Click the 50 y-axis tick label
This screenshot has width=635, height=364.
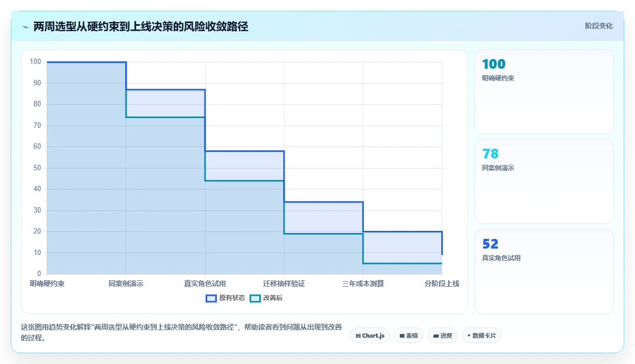[x=37, y=168]
